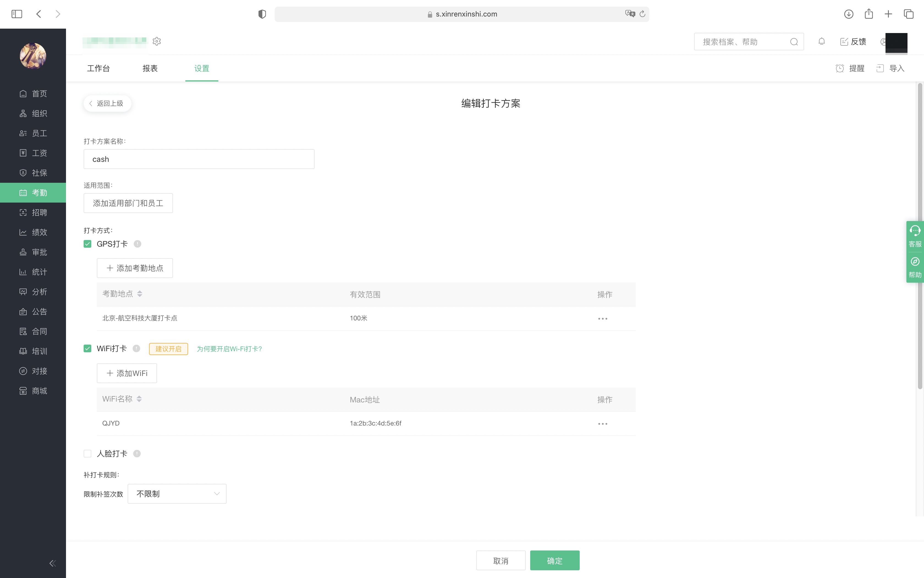This screenshot has height=578, width=924.
Task: Open the privacy shield icon
Action: [262, 14]
